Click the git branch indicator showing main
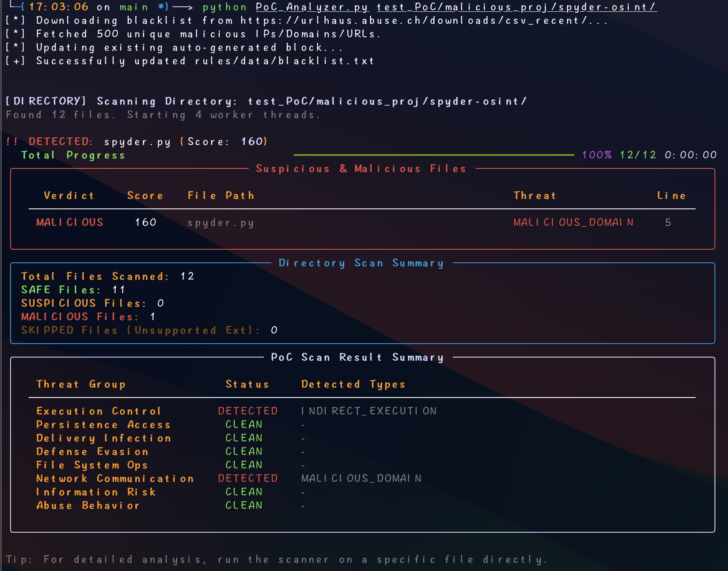Image resolution: width=728 pixels, height=571 pixels. pyautogui.click(x=133, y=7)
